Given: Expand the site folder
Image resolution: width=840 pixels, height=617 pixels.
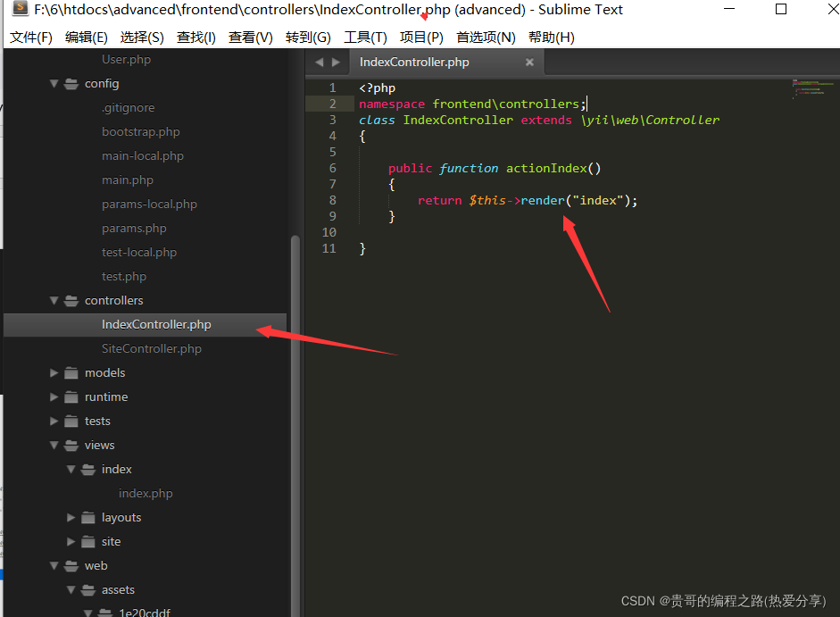Looking at the screenshot, I should pyautogui.click(x=71, y=542).
